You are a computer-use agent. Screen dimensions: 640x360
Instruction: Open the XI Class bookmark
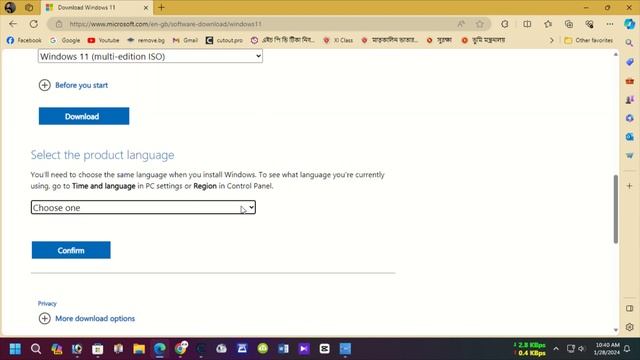(x=338, y=40)
